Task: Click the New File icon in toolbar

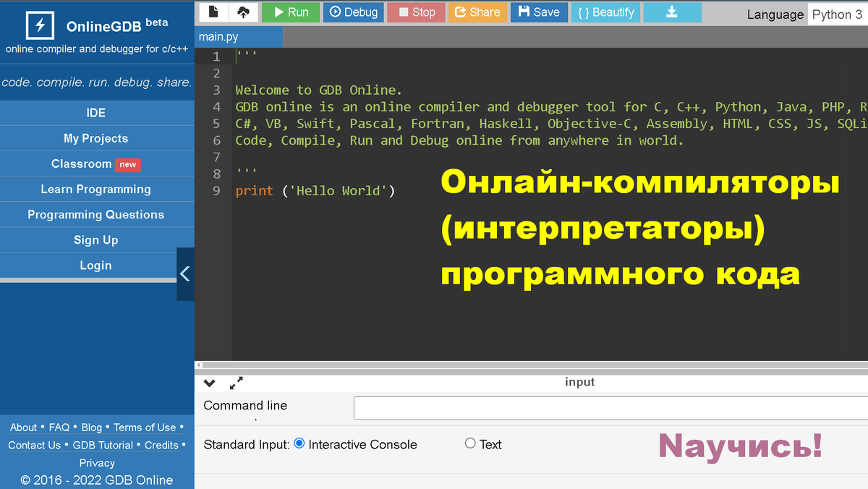Action: pyautogui.click(x=213, y=12)
